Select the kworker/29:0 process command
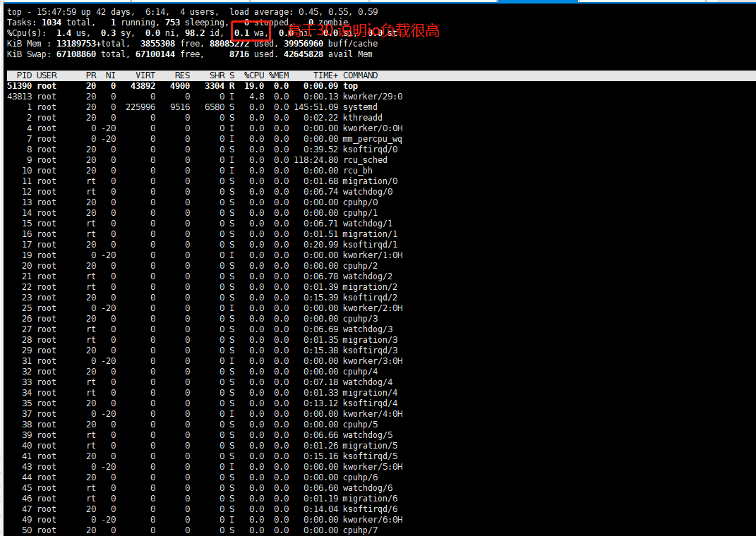Image resolution: width=756 pixels, height=536 pixels. 373,97
